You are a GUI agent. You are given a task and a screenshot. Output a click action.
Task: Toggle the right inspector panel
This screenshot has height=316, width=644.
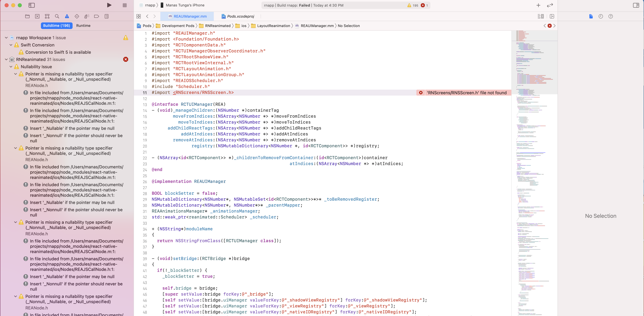pyautogui.click(x=636, y=5)
